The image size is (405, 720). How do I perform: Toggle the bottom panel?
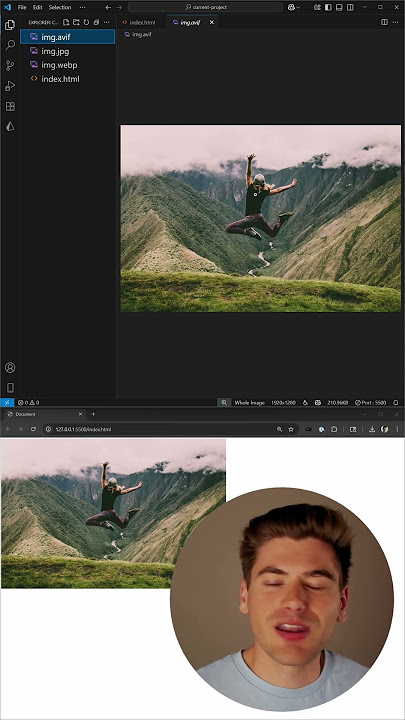coord(339,7)
